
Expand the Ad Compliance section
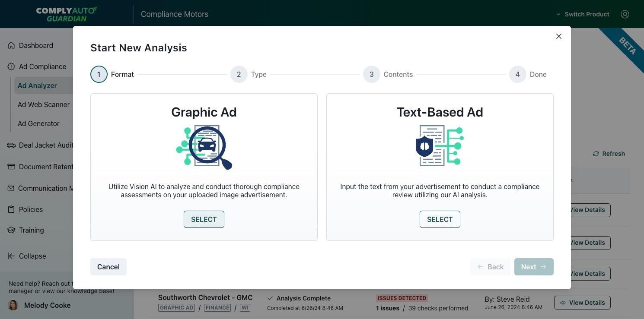point(42,66)
